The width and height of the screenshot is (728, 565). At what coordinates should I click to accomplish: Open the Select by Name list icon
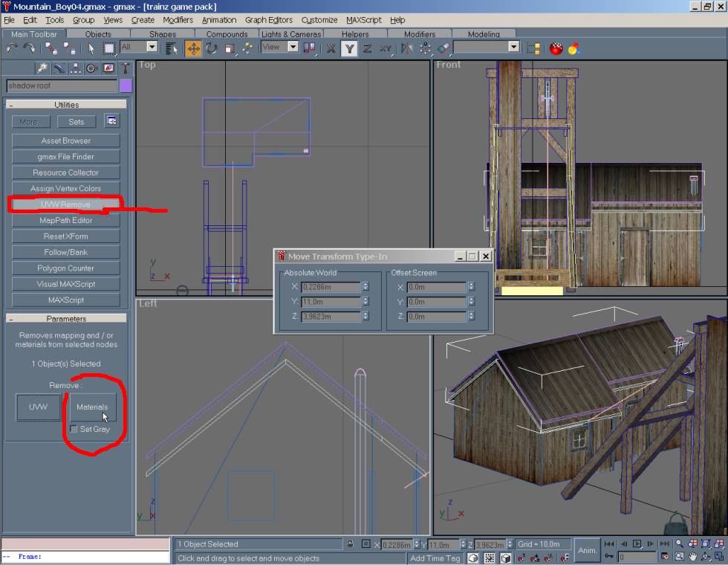coord(172,48)
